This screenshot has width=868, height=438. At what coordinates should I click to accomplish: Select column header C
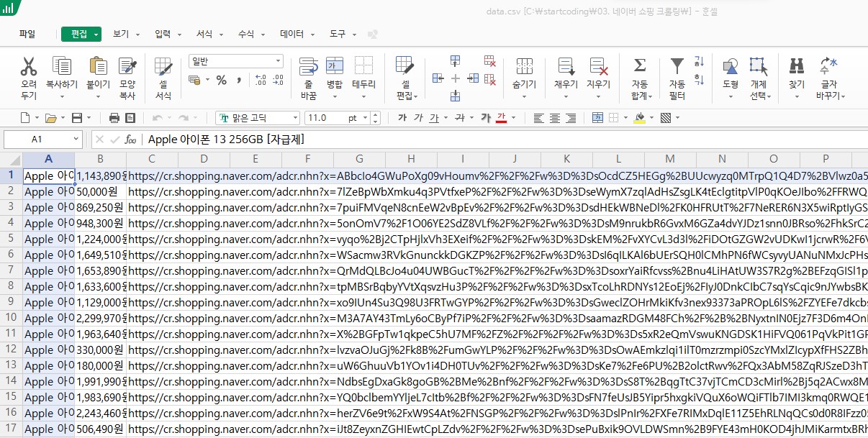[x=152, y=159]
